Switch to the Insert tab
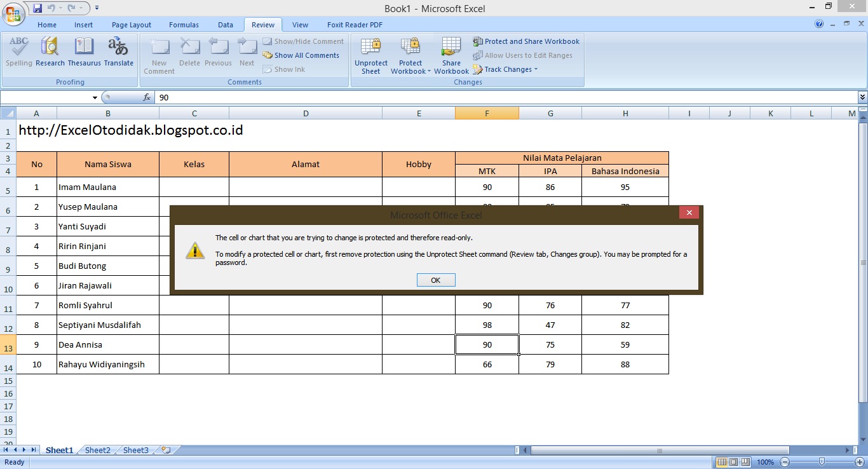 coord(83,25)
